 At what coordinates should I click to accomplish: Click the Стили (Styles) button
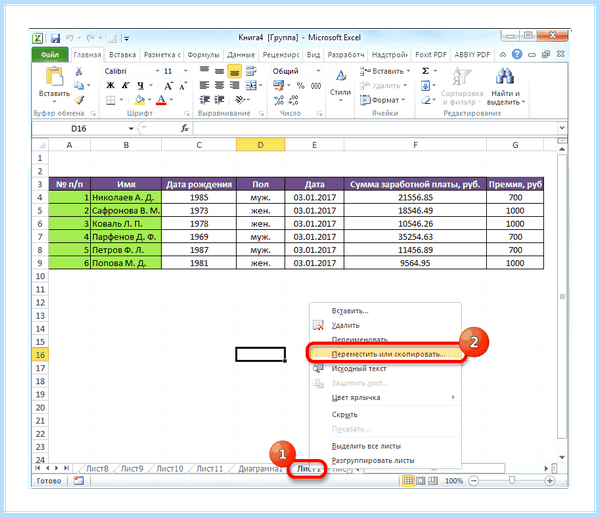pos(340,85)
